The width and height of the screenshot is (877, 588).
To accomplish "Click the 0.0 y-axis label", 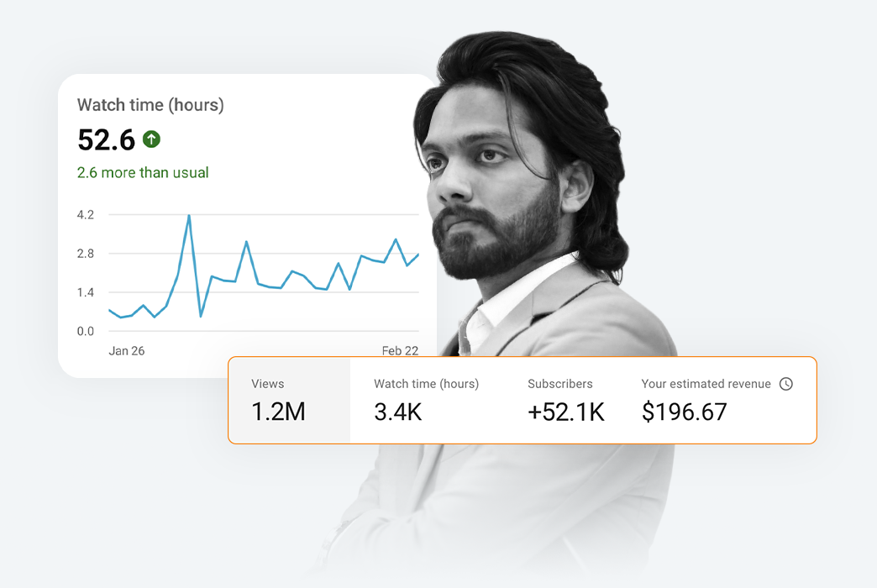I will (86, 331).
